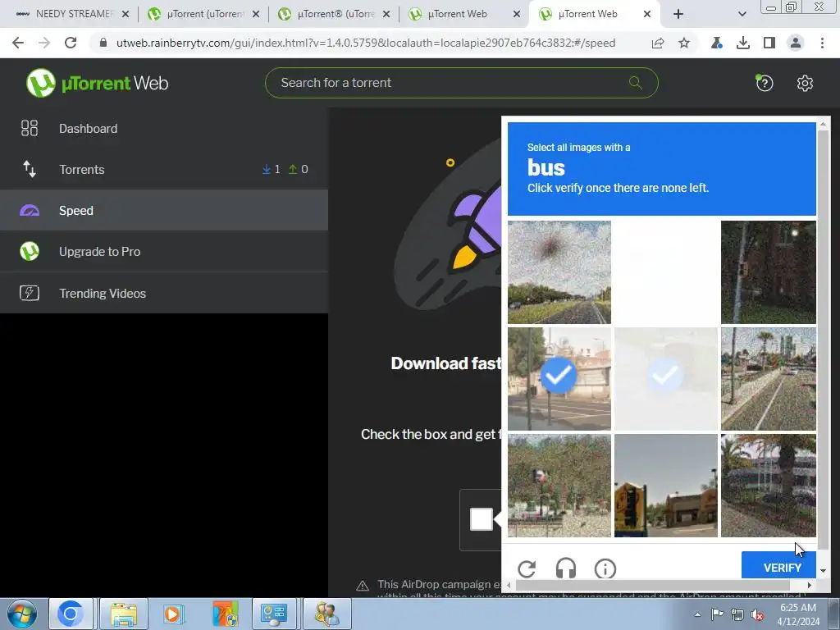This screenshot has width=840, height=630.
Task: Select the bottom-middle building sign captcha image
Action: tap(665, 486)
